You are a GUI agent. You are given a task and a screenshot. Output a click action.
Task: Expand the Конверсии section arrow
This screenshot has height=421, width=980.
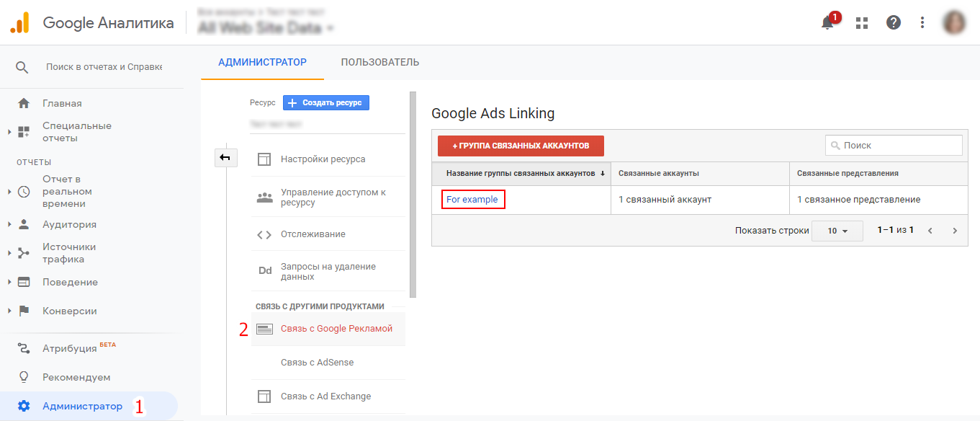click(x=9, y=311)
